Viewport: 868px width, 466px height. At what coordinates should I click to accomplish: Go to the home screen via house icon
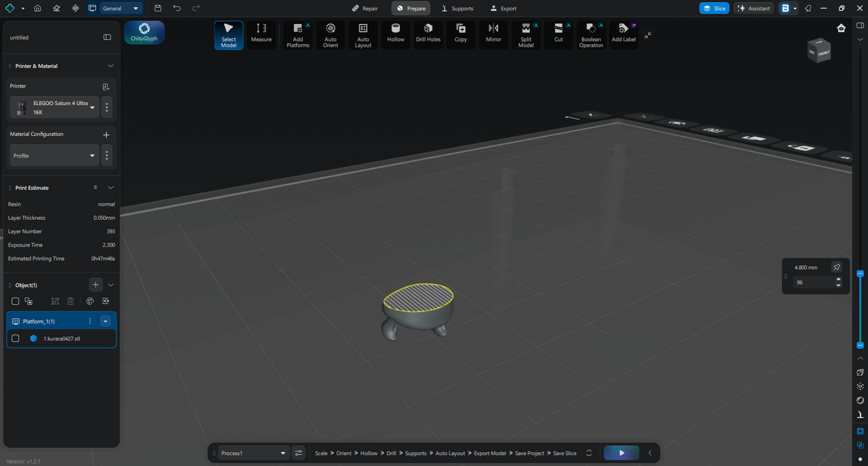[37, 8]
